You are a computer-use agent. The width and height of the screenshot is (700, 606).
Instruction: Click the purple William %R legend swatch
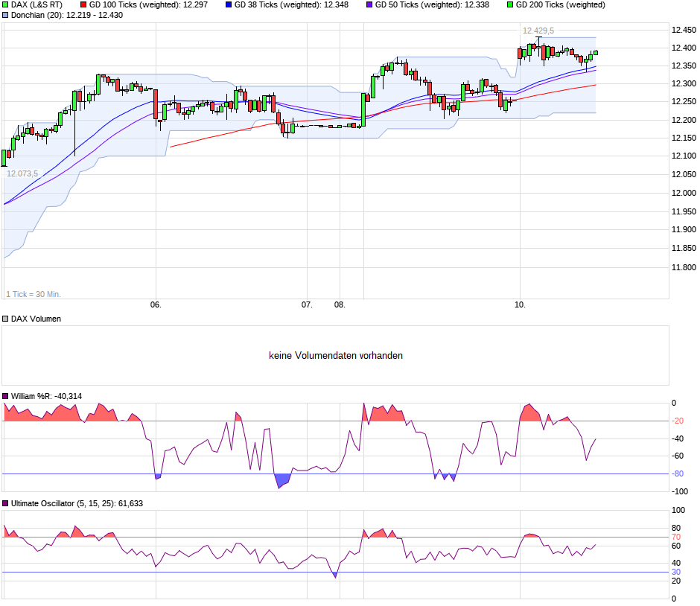[x=5, y=396]
